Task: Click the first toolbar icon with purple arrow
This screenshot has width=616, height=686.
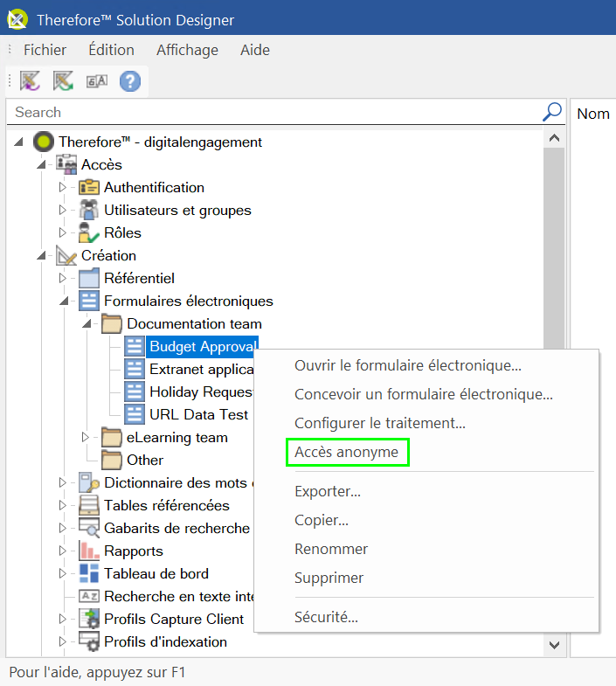Action: 30,81
